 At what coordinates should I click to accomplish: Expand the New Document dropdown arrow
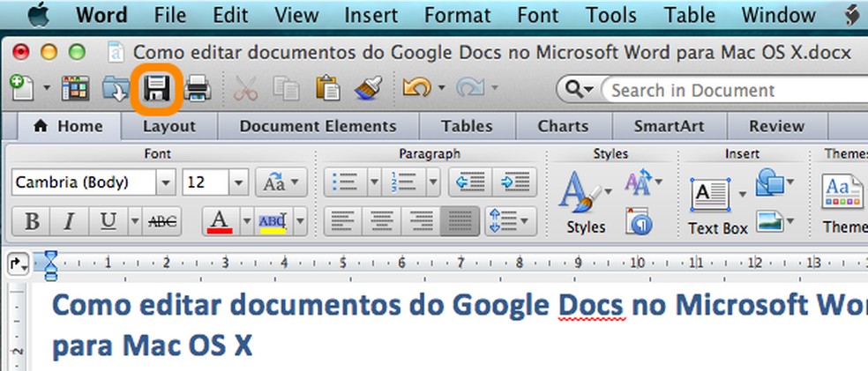[x=47, y=88]
